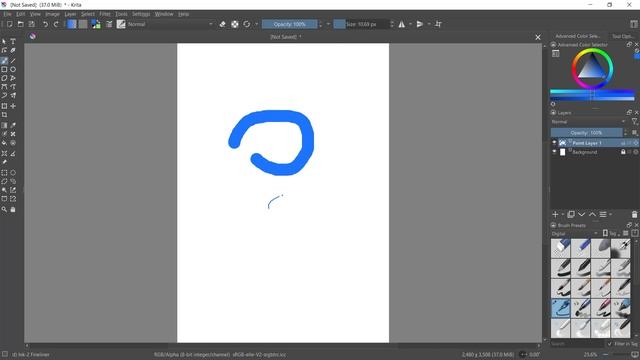Open the layer blending mode Normal dropdown
The width and height of the screenshot is (640, 360).
point(588,122)
